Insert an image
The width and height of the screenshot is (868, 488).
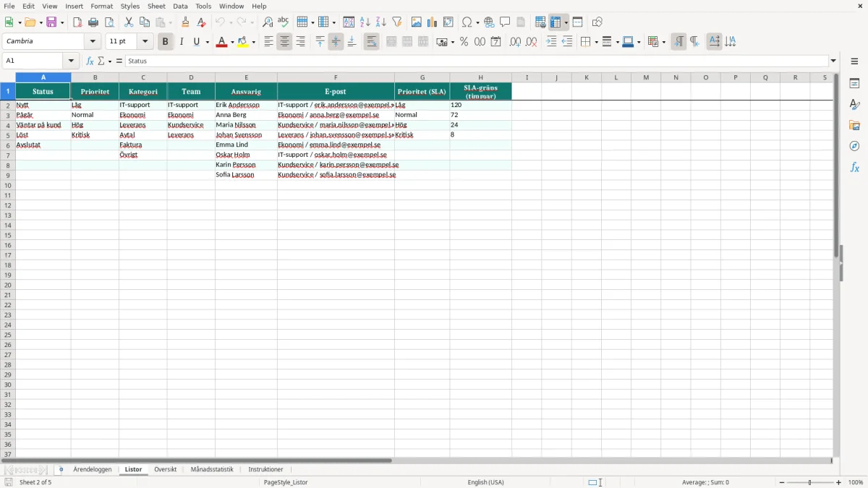tap(417, 22)
